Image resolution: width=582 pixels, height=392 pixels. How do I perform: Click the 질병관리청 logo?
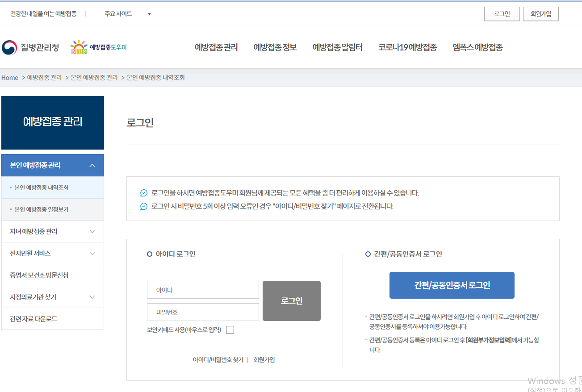(30, 47)
